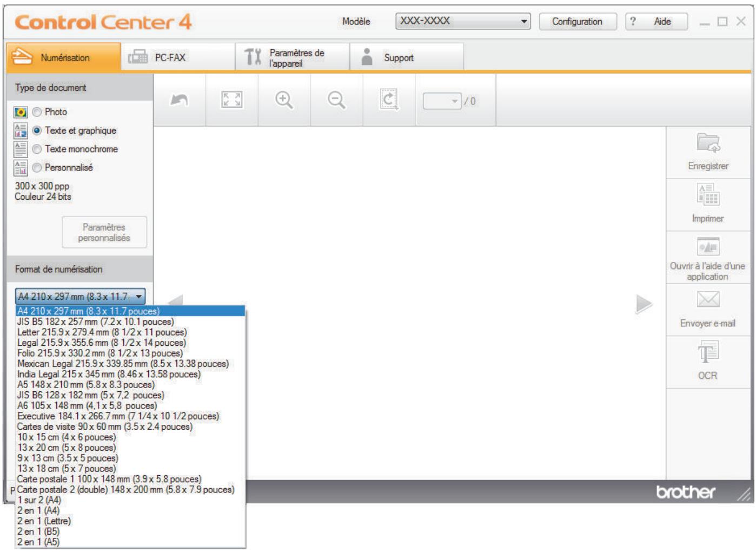
Task: Select the Texte monochrome radio button
Action: click(37, 149)
